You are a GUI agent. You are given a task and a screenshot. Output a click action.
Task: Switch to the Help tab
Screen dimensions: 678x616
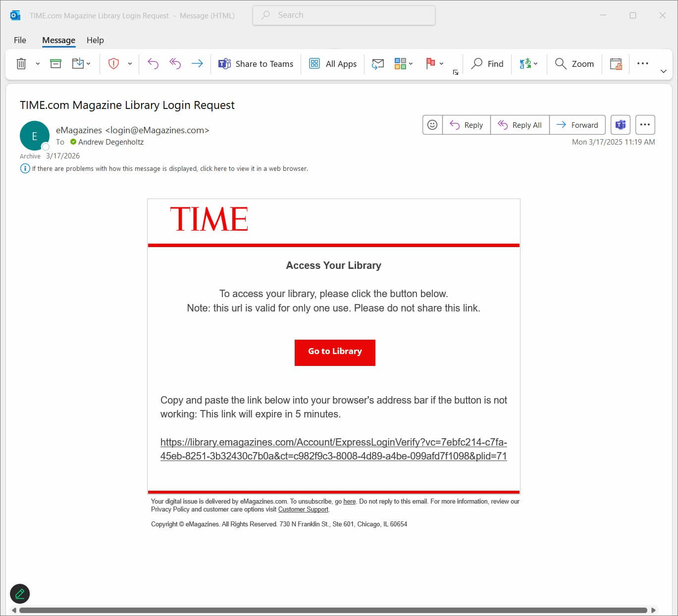[95, 40]
